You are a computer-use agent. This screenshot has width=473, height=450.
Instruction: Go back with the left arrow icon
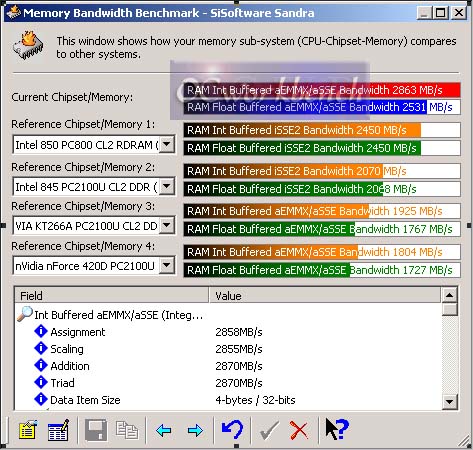163,430
